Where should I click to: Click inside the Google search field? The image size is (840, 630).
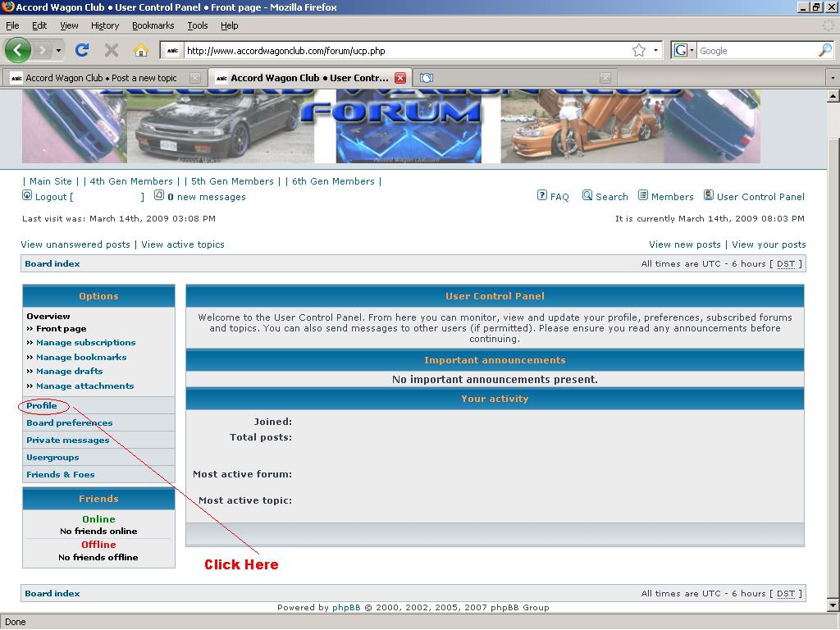(x=757, y=51)
